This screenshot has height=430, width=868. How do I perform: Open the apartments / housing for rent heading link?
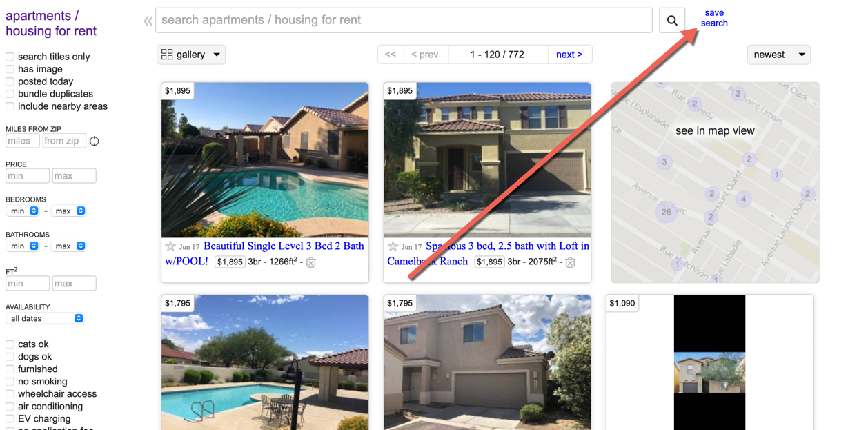pos(51,23)
